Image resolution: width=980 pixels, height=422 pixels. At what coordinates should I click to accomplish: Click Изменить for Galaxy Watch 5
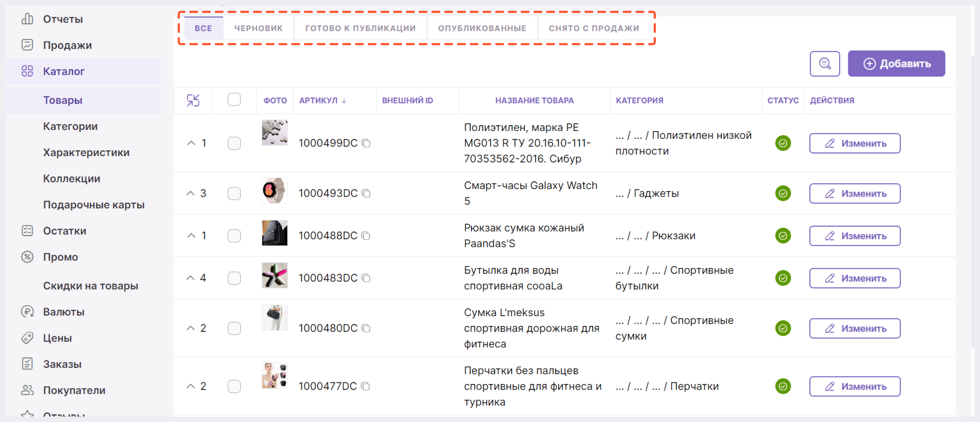click(x=855, y=193)
